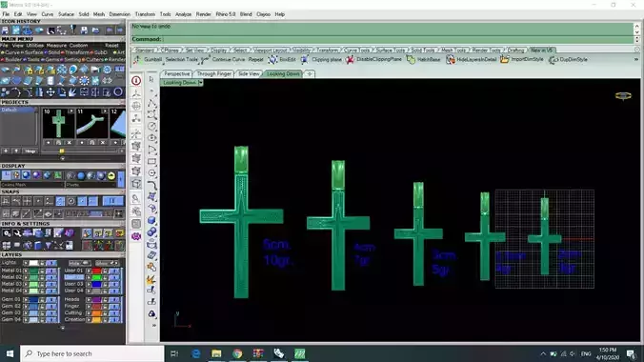Click the Repeat command button
644x362 pixels.
coord(256,60)
